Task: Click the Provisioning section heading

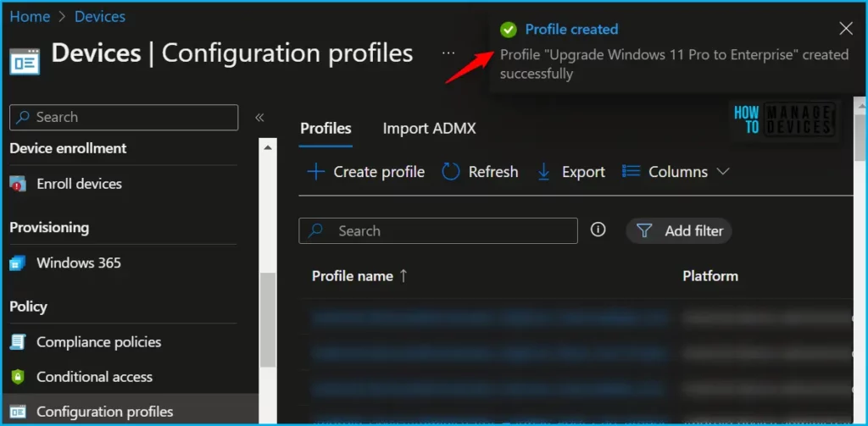Action: point(49,227)
